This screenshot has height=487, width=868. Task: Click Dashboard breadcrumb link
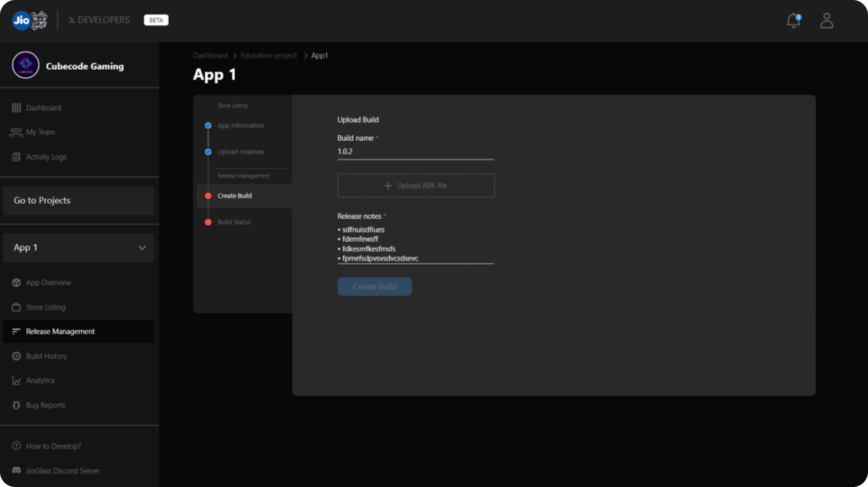[210, 56]
